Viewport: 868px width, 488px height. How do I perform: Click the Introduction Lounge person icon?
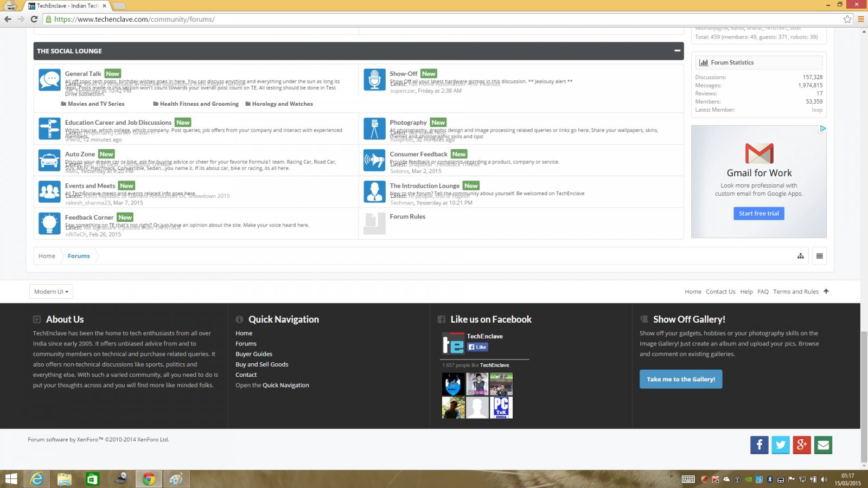(374, 192)
